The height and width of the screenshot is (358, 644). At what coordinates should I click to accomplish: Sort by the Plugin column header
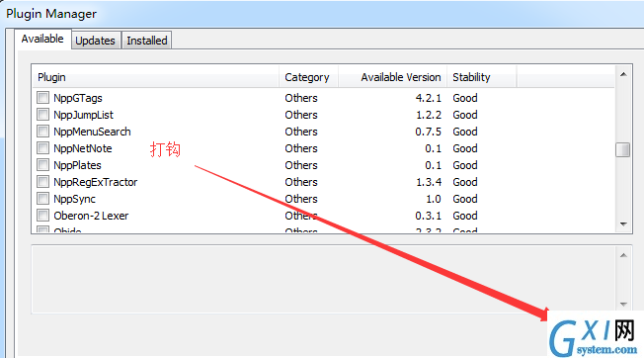pyautogui.click(x=156, y=77)
